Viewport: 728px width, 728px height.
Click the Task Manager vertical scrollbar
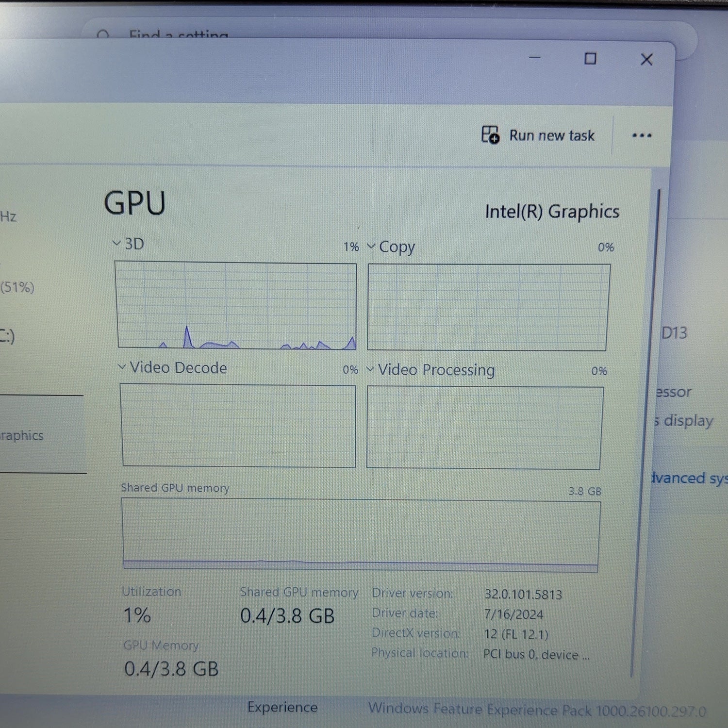[x=645, y=432]
